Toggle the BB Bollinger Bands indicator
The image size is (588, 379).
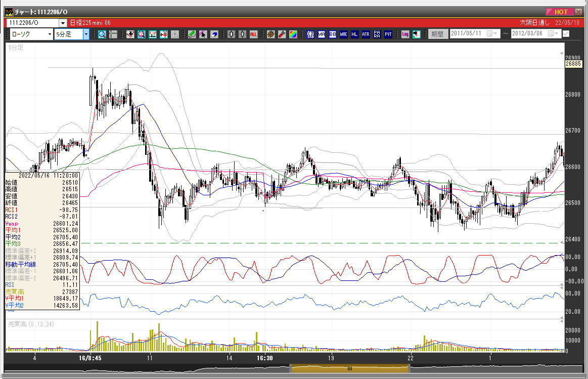[333, 34]
